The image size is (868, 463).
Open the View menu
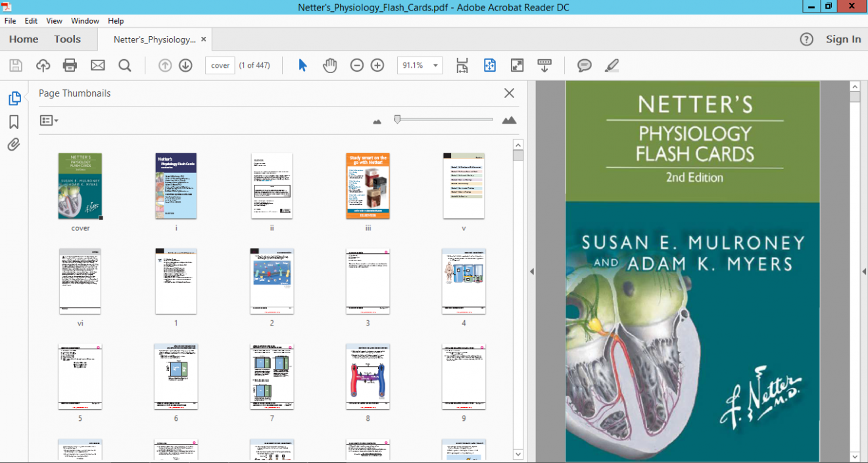(54, 20)
